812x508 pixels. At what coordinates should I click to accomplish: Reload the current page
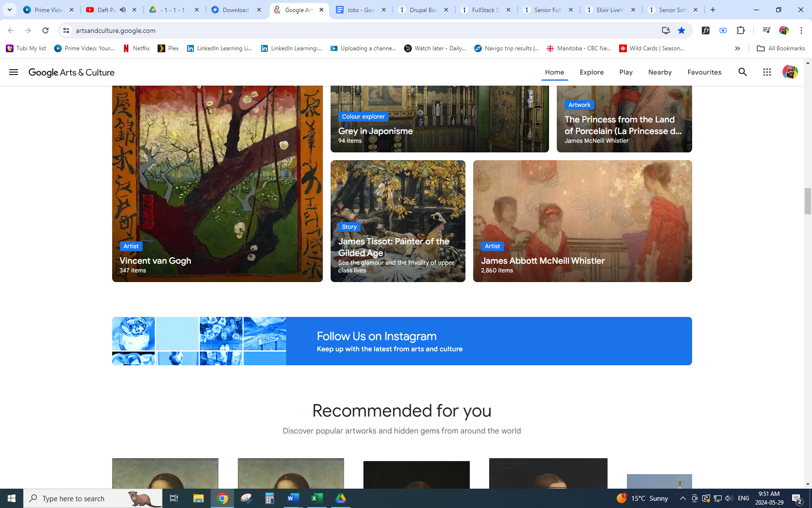(45, 30)
